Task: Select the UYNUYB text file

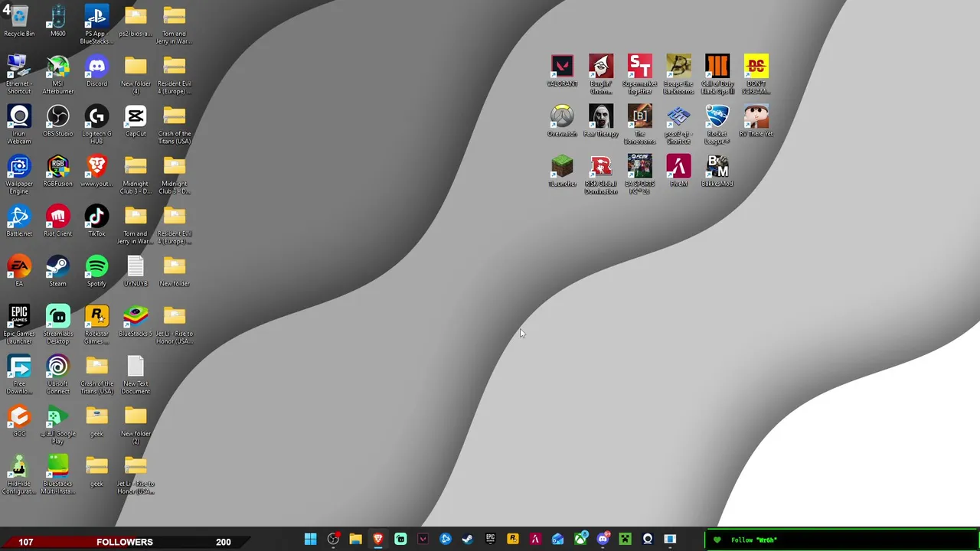Action: [136, 271]
